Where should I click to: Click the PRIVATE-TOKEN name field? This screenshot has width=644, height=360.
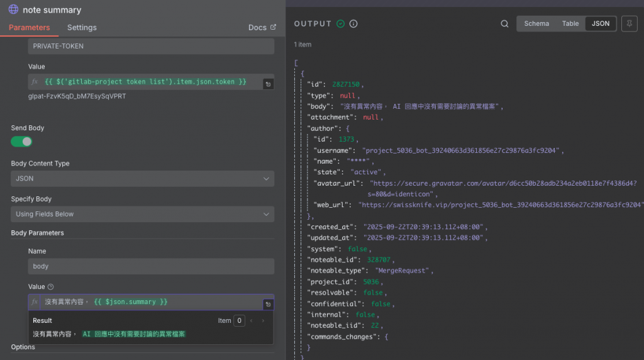pos(151,46)
